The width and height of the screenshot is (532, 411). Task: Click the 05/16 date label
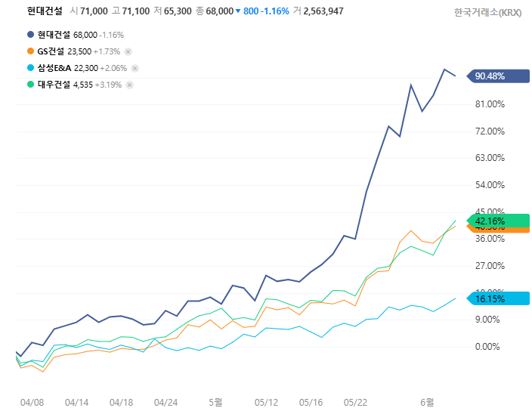coord(311,403)
